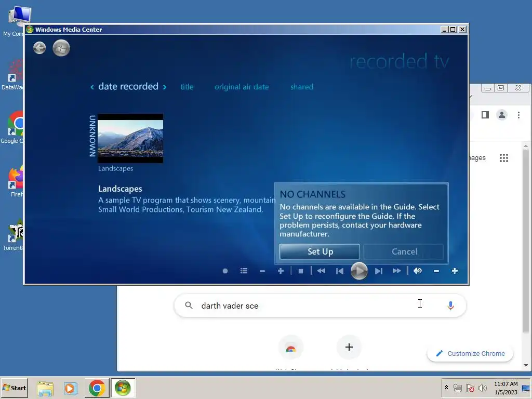The width and height of the screenshot is (532, 399).
Task: Open the Chrome profile avatar icon
Action: (x=501, y=115)
